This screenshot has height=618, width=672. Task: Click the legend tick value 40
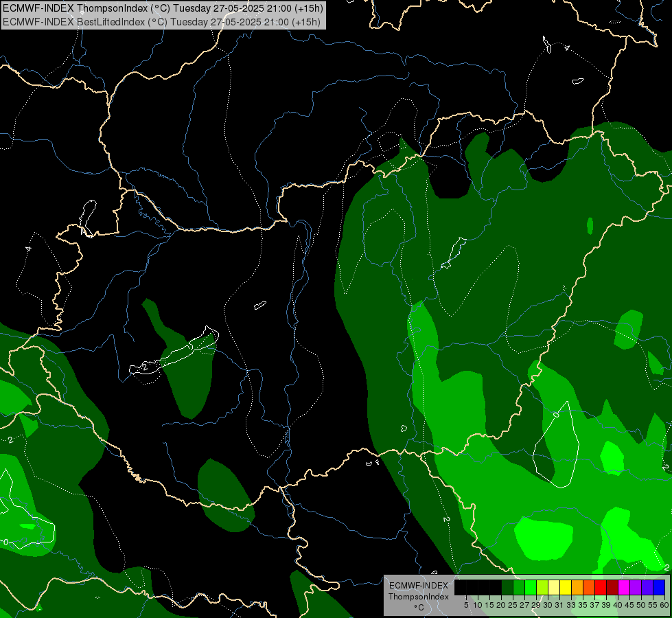pos(618,605)
